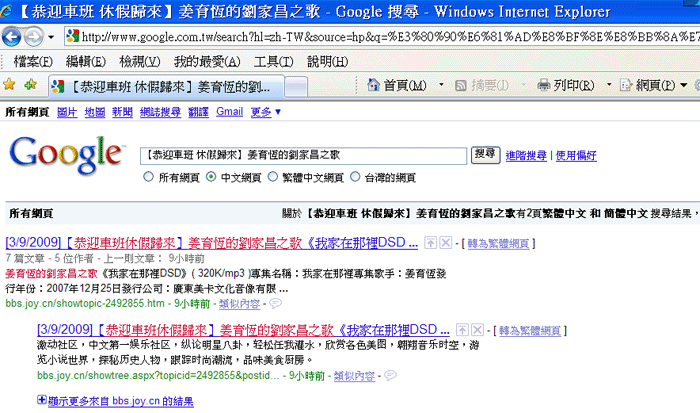Click the Favorites star icon
The height and width of the screenshot is (413, 700).
[x=9, y=84]
